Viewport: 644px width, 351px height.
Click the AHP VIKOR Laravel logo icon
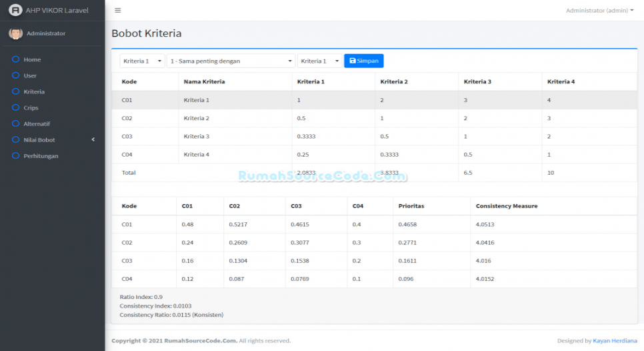[15, 10]
